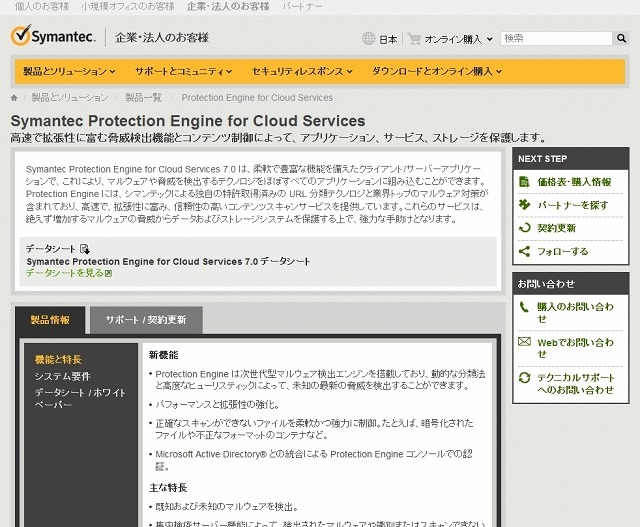The width and height of the screenshot is (640, 527).
Task: Click the 製品一覧 breadcrumb
Action: 144,98
